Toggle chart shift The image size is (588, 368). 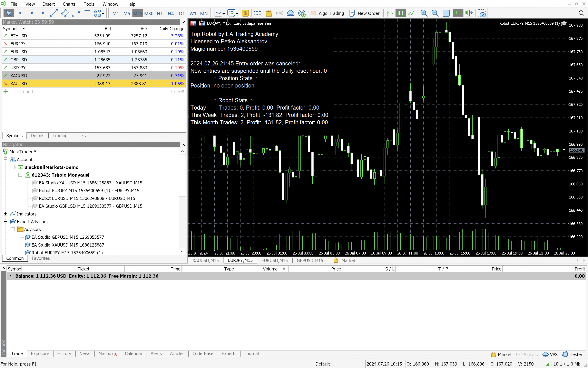469,13
